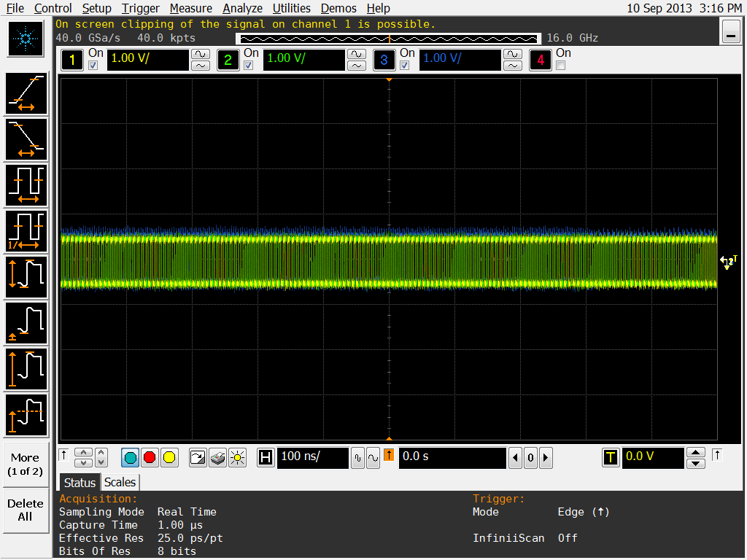This screenshot has width=747, height=560.
Task: Choose the peak-to-peak voltage measurement icon
Action: tap(27, 276)
